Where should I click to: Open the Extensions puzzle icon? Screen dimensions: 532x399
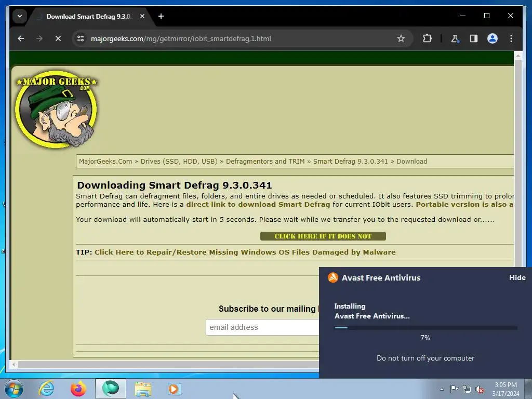(x=427, y=38)
